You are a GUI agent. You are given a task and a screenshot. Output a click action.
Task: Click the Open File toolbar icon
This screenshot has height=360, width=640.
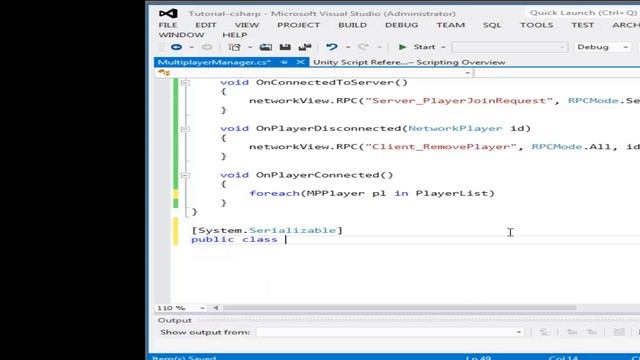tap(266, 47)
